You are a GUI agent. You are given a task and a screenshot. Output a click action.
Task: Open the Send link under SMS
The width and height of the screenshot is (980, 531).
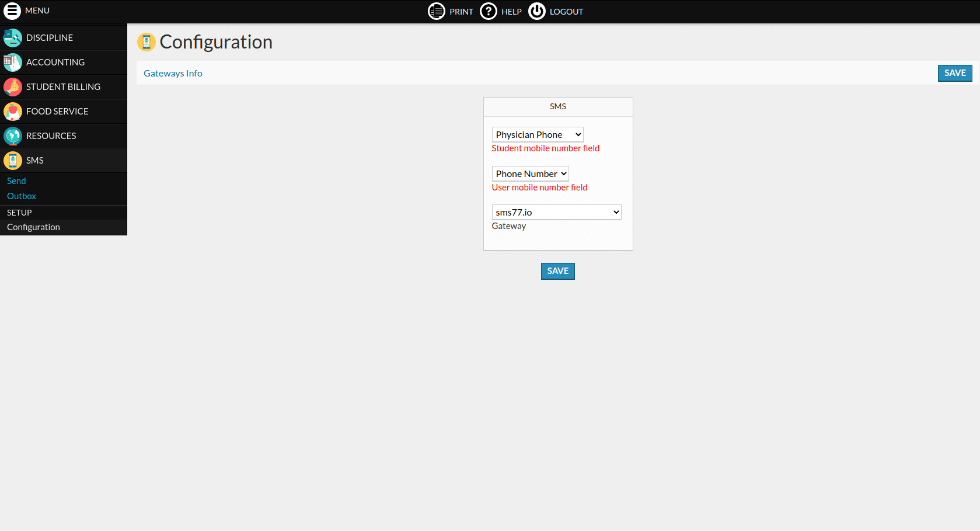point(16,181)
